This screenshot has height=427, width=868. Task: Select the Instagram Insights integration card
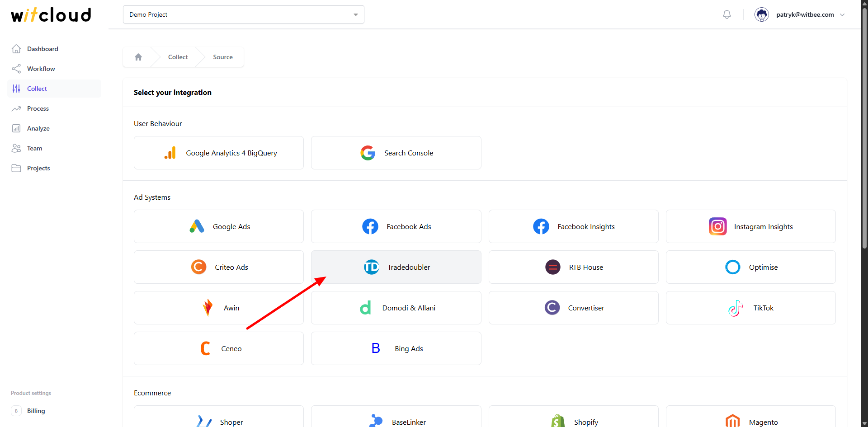(x=751, y=226)
